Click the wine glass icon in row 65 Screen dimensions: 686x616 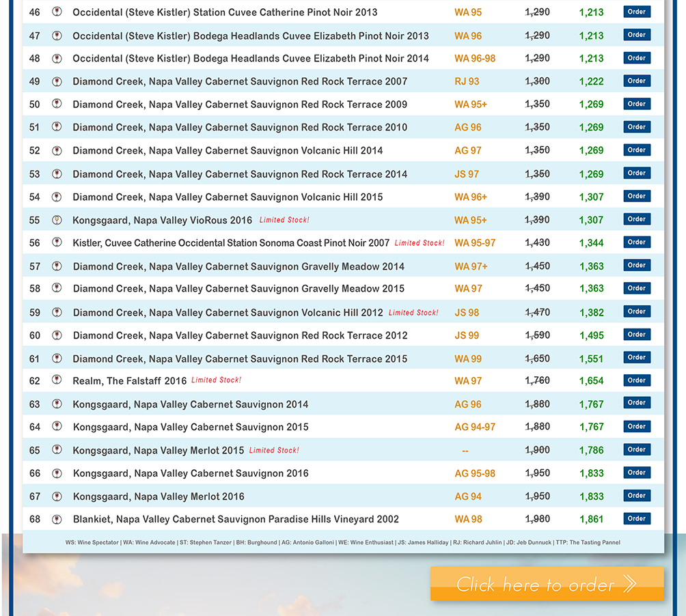[x=57, y=449]
